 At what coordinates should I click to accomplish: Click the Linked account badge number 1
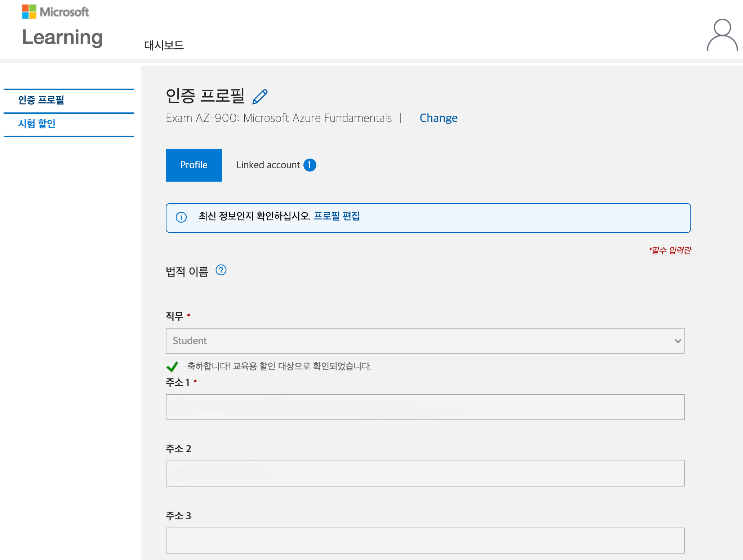pyautogui.click(x=310, y=165)
